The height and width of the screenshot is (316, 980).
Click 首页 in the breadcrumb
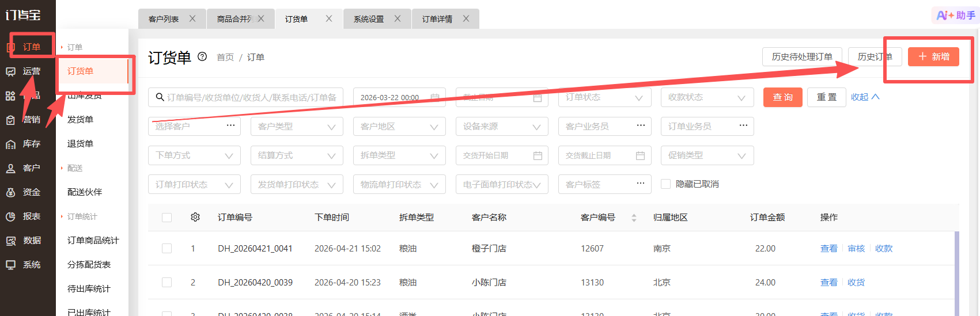pos(225,58)
